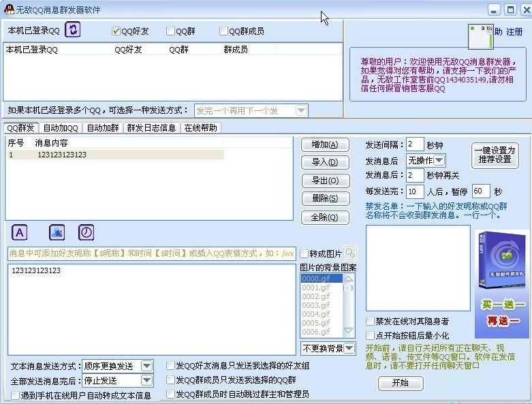Select 0001.gif in background list
This screenshot has width=532, height=404.
322,288
